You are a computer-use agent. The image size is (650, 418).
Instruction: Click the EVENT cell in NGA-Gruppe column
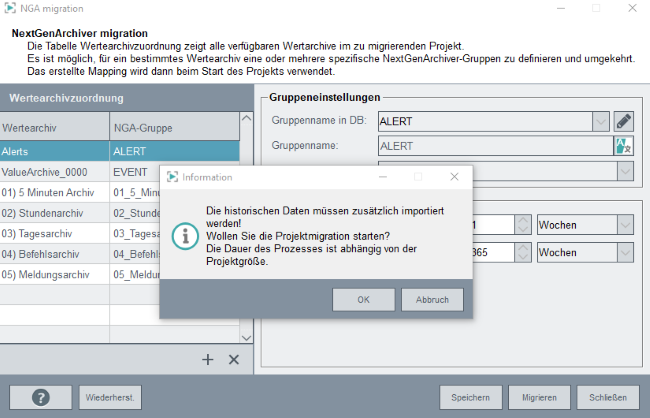point(135,172)
